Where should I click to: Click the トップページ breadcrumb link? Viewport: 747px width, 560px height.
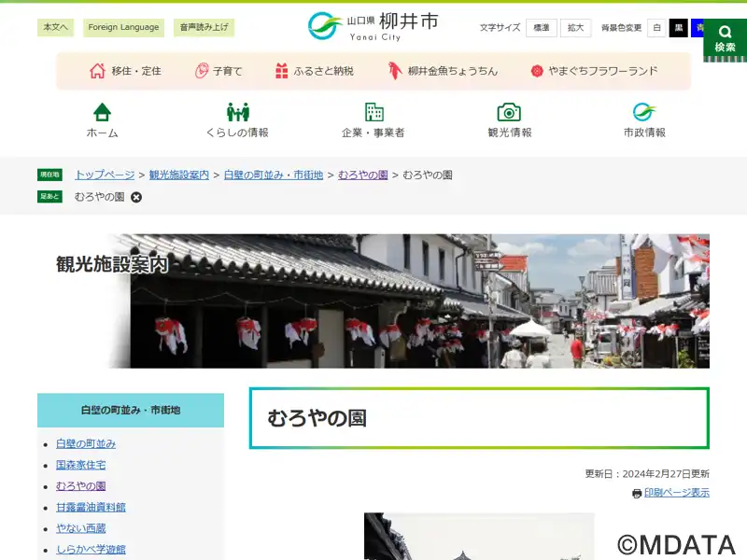pos(105,175)
